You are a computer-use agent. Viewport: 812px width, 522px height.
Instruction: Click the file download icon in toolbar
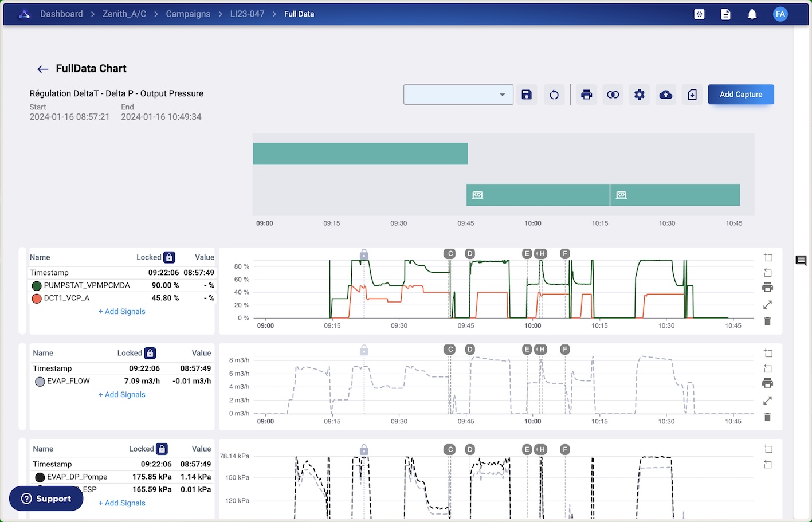click(692, 95)
